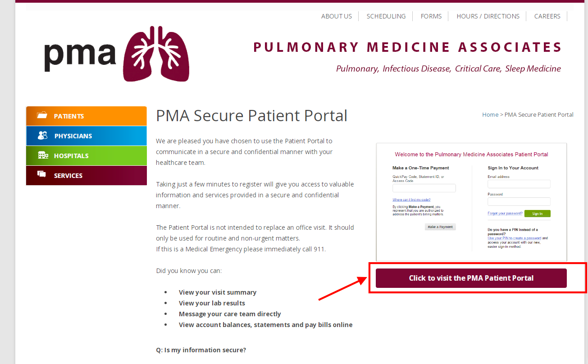This screenshot has height=364, width=588.
Task: Click the green Sign In button in preview
Action: coord(537,214)
